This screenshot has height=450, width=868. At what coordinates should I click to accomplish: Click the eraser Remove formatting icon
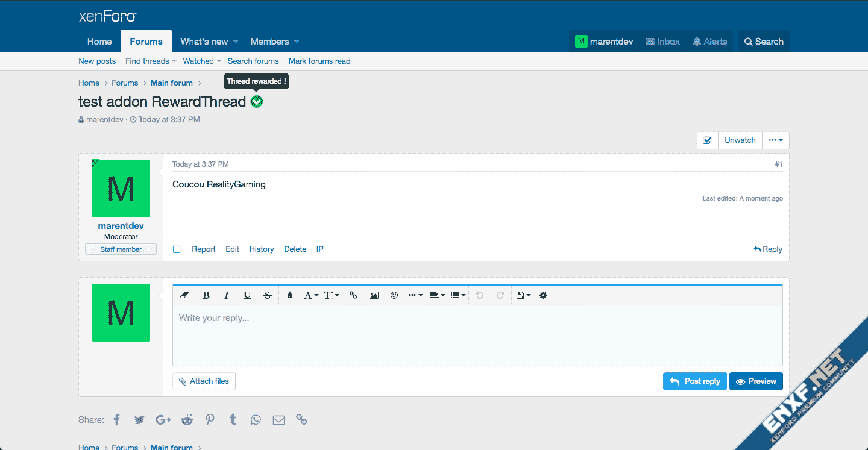click(184, 295)
